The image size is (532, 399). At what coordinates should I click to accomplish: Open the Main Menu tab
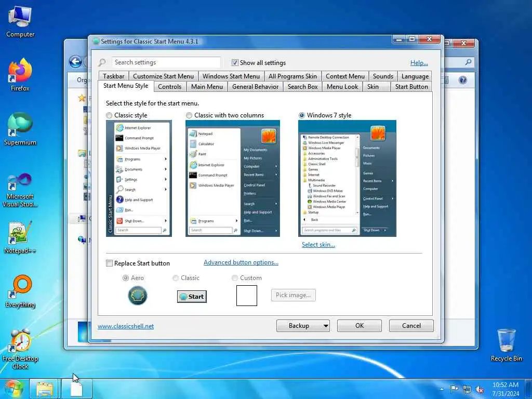(207, 87)
